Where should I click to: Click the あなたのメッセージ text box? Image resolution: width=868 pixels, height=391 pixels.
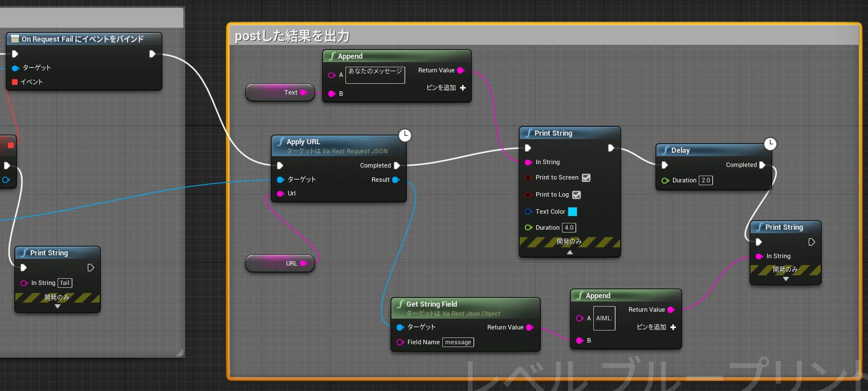[375, 75]
